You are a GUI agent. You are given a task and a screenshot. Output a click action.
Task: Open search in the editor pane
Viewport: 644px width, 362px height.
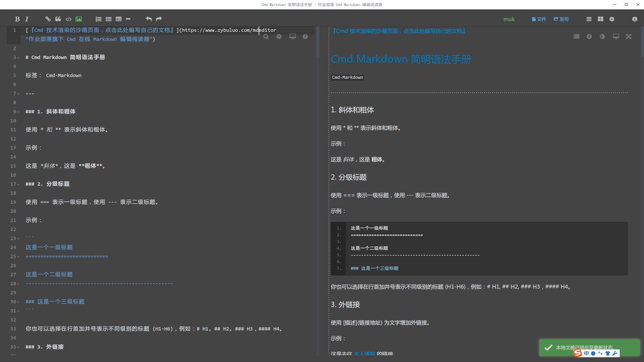click(x=266, y=37)
